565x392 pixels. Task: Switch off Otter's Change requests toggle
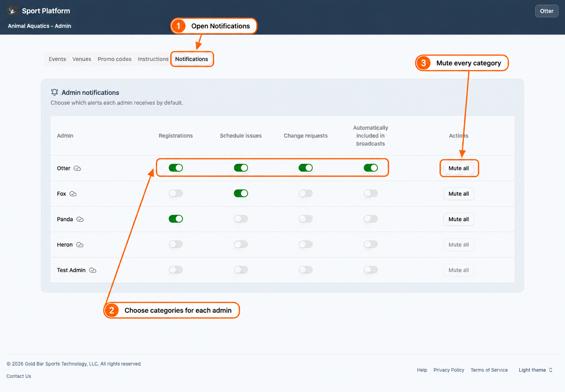[306, 168]
